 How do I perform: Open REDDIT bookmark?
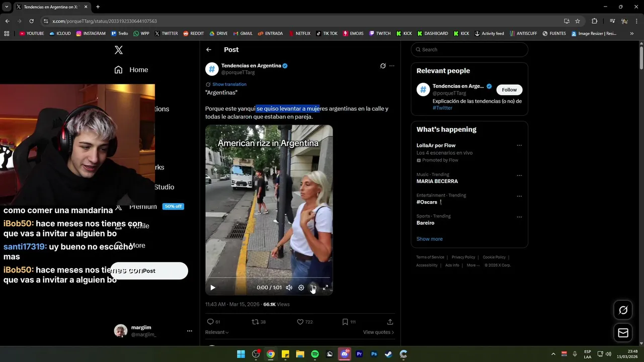[194, 34]
